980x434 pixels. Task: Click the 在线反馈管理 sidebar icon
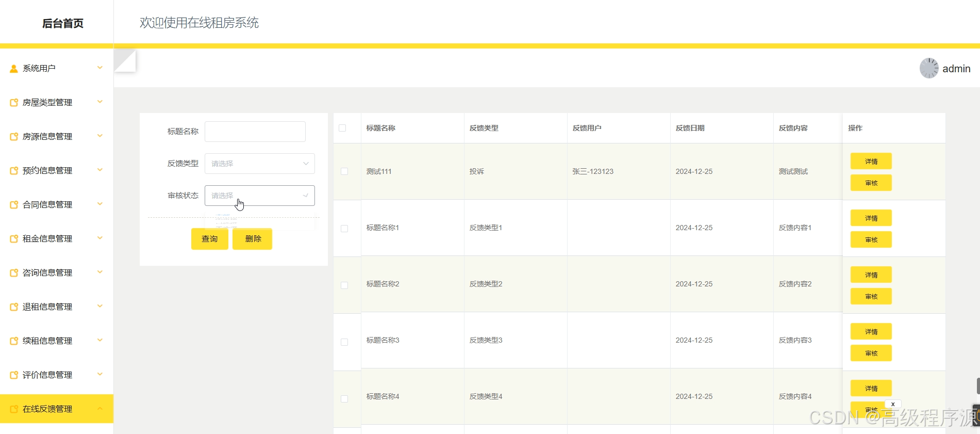14,409
